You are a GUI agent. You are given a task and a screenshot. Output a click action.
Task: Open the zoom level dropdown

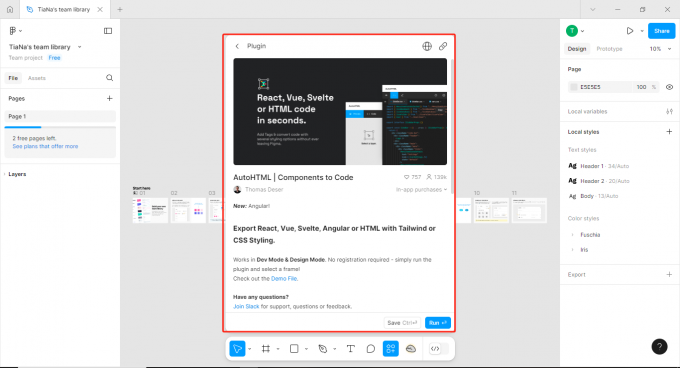pos(660,49)
